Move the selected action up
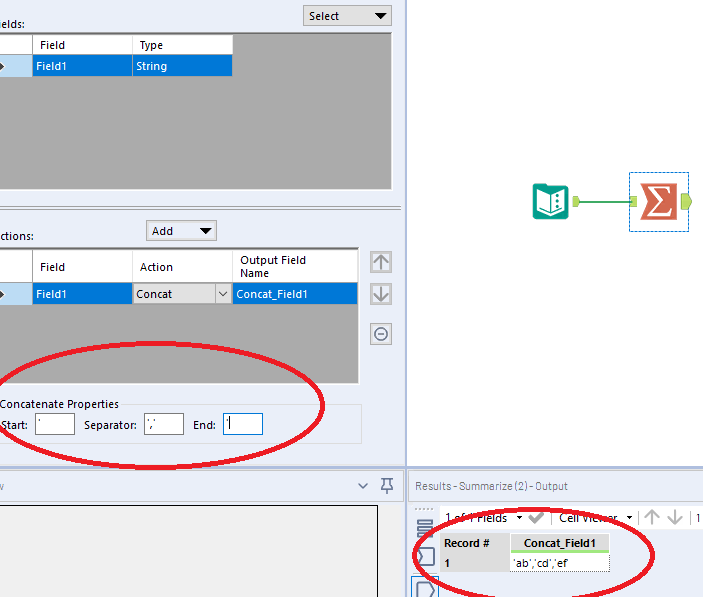The height and width of the screenshot is (597, 703). [x=381, y=262]
